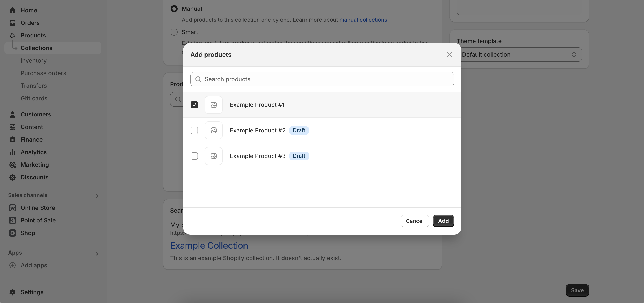Click Example Product #1 image placeholder
Screen dimensions: 644x303
[x=213, y=105]
